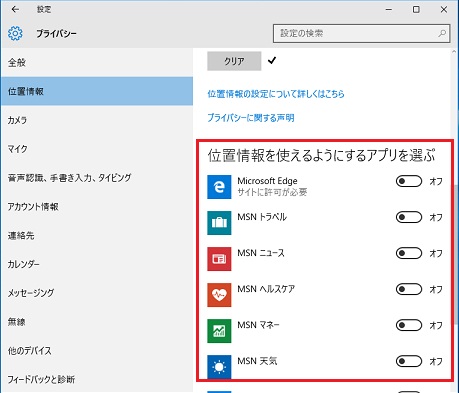Click the MSN ヘルスケア heart icon
Screen dimensions: 459x393
click(219, 295)
